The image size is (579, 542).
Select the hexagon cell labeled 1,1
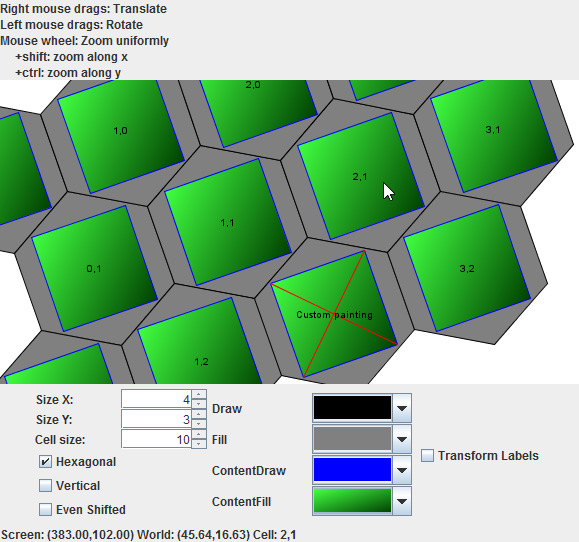click(227, 223)
